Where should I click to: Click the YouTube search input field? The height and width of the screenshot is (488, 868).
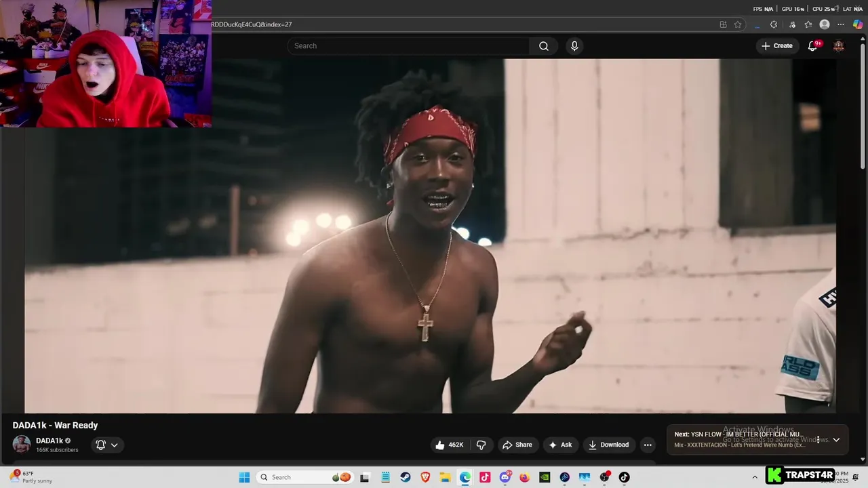[x=409, y=46]
